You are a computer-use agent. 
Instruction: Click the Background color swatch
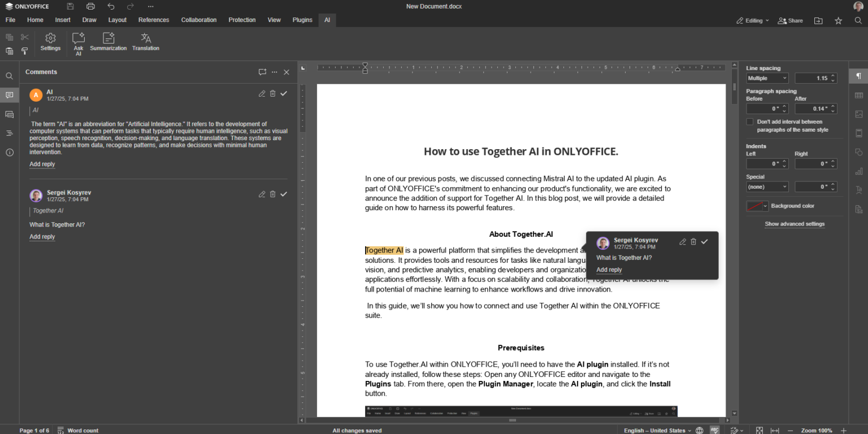point(754,206)
